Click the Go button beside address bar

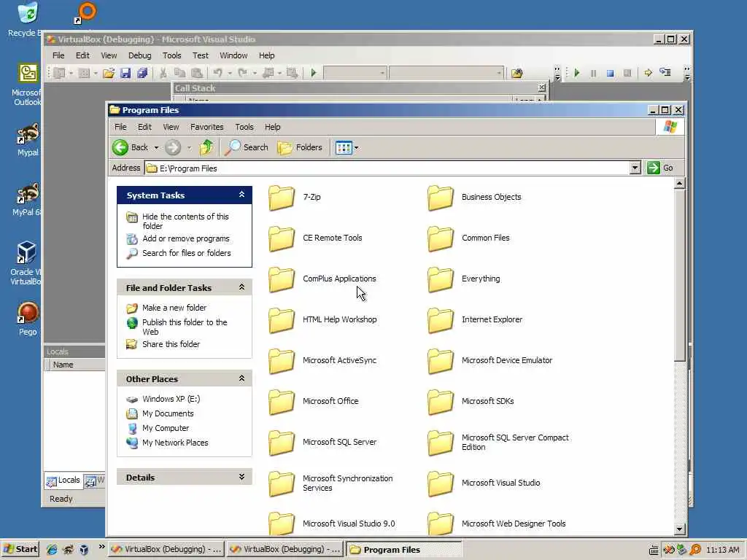point(660,168)
